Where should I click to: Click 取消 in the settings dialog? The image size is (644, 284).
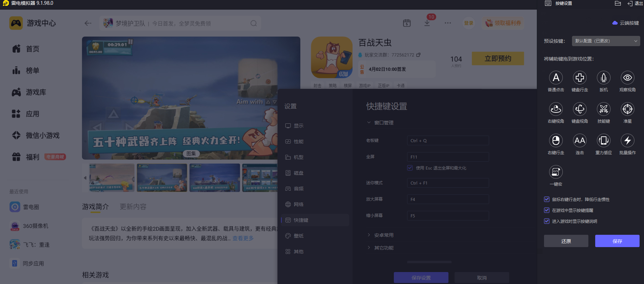(482, 278)
